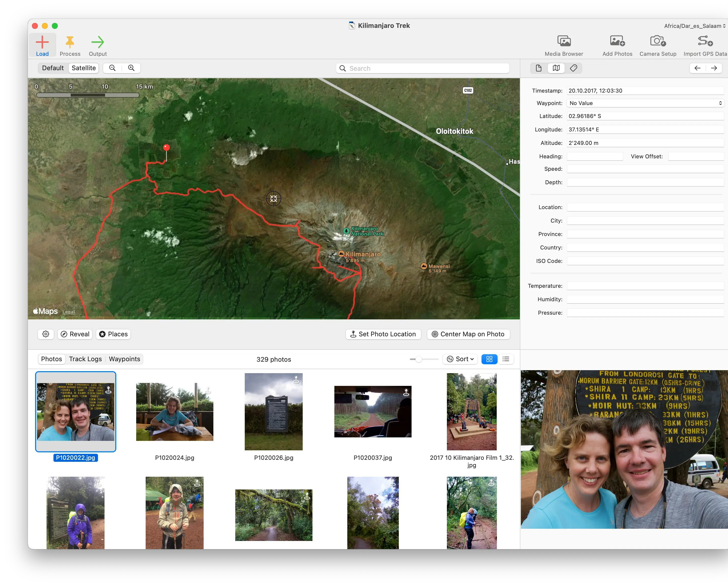Open the Waypoints tab
The height and width of the screenshot is (586, 728).
(124, 359)
